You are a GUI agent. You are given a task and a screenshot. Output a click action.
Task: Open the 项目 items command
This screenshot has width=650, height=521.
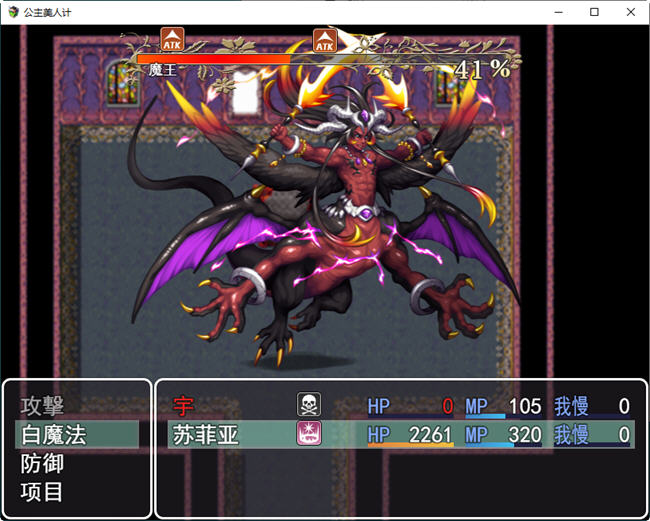coord(42,491)
